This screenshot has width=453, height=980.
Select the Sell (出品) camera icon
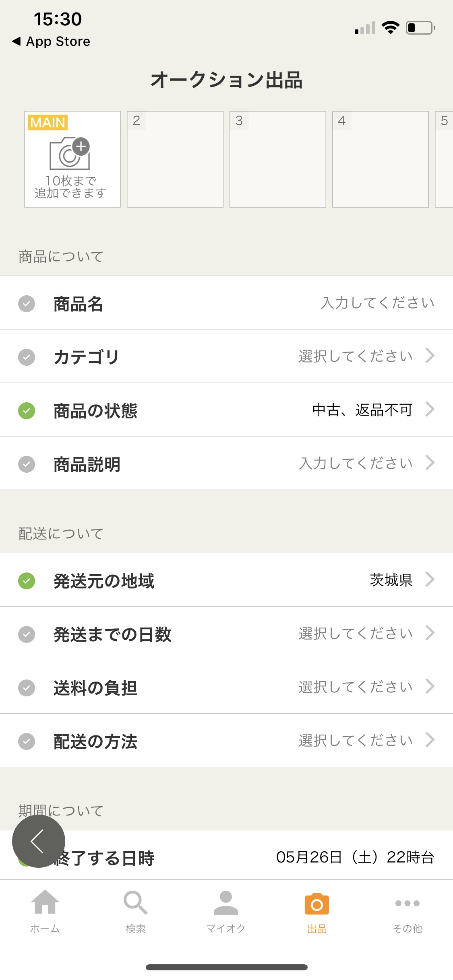pyautogui.click(x=317, y=904)
